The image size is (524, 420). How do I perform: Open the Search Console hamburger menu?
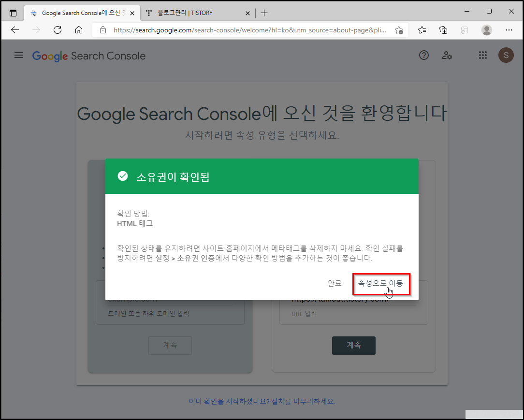point(19,56)
